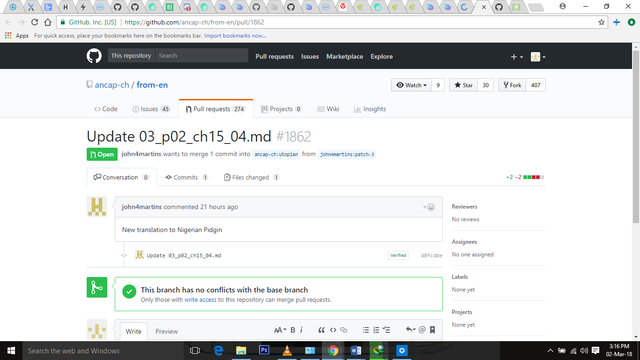Viewport: 640px width, 360px height.
Task: Open Explore in top navigation
Action: [382, 56]
